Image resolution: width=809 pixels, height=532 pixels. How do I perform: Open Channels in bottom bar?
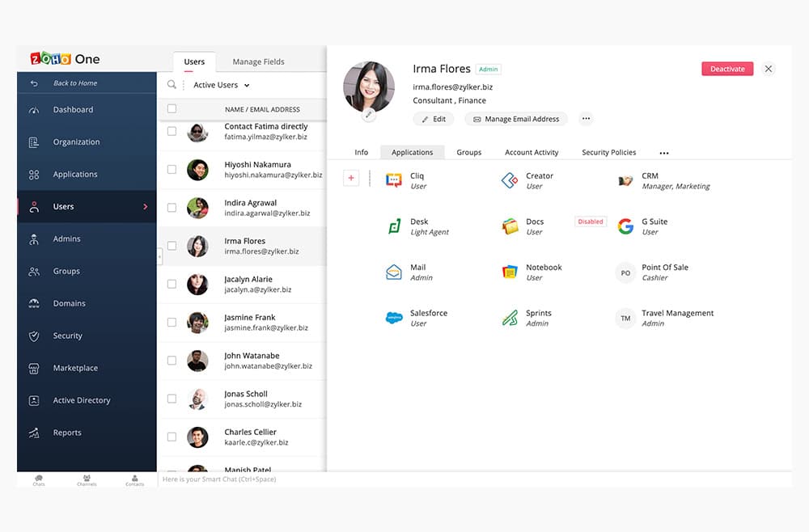click(87, 480)
